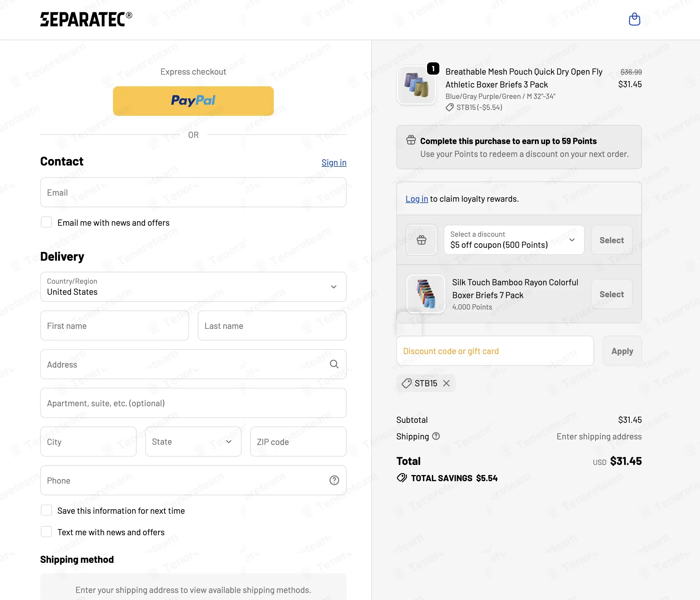
Task: Click the phone field help question icon
Action: click(x=334, y=480)
